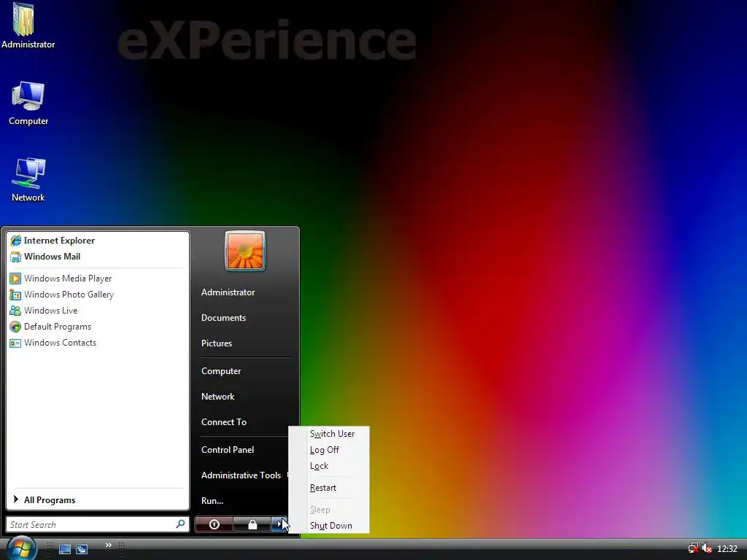Open Control Panel from Start menu
This screenshot has height=560, width=747.
pyautogui.click(x=228, y=449)
